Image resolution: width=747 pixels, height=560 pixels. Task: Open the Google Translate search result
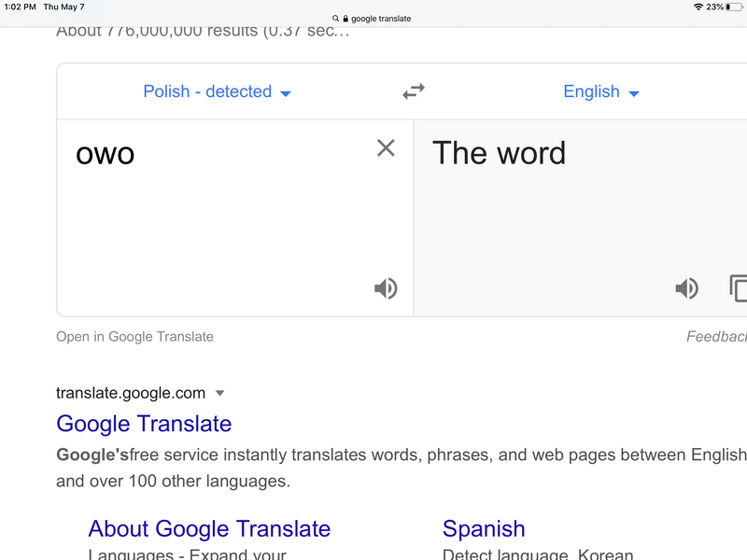click(144, 424)
